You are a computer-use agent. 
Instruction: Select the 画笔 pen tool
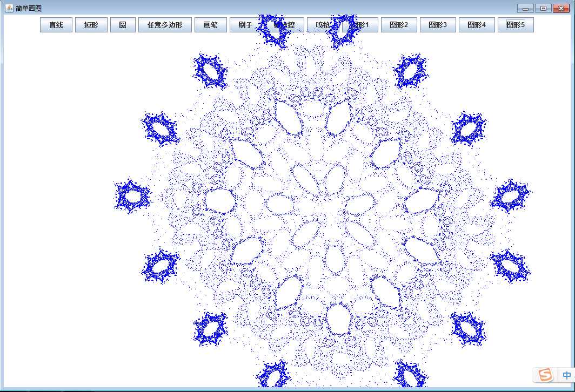(x=211, y=25)
